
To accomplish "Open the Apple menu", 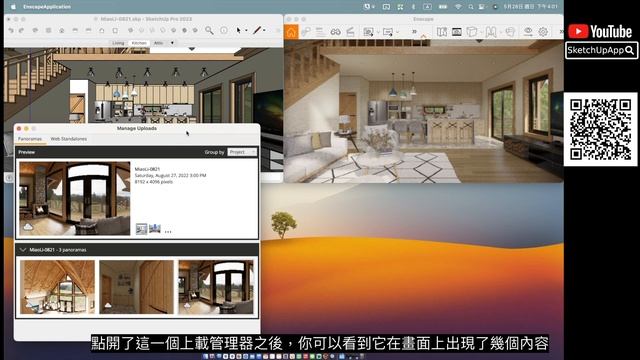I will pyautogui.click(x=13, y=7).
